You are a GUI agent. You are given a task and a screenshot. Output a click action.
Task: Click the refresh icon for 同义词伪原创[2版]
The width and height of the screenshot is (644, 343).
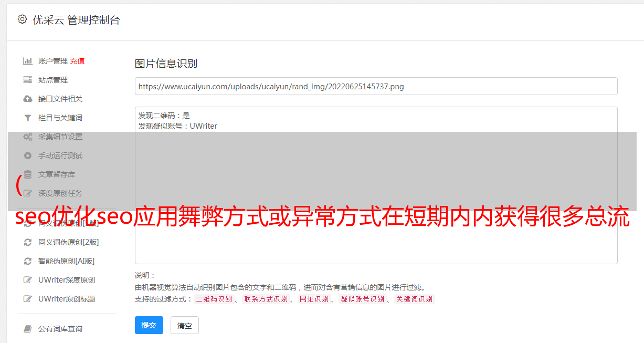28,242
